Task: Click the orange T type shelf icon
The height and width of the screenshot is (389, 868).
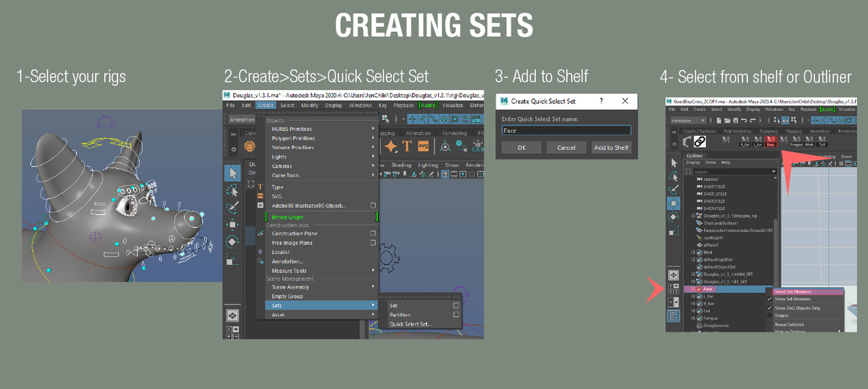Action: (407, 146)
